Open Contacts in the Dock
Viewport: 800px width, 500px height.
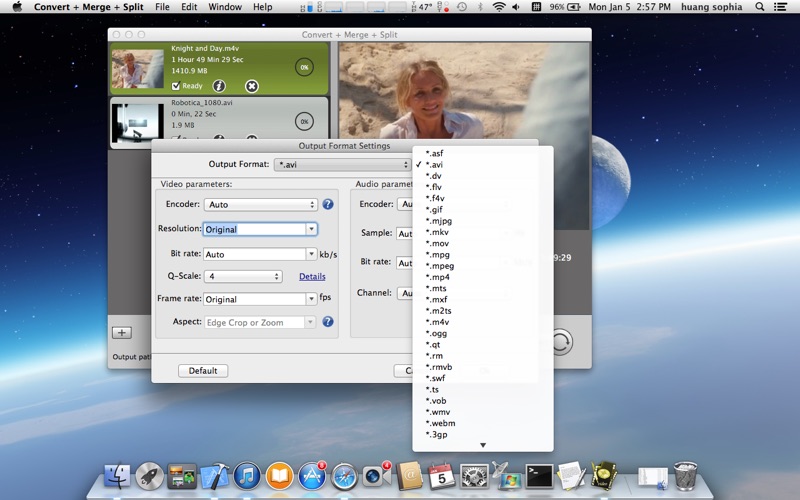click(409, 476)
